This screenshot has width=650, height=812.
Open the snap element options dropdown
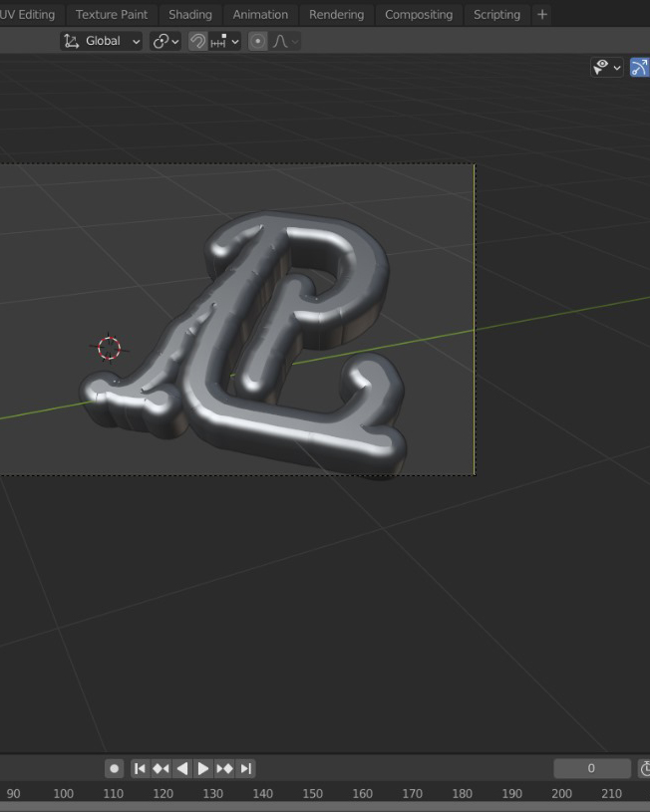225,41
